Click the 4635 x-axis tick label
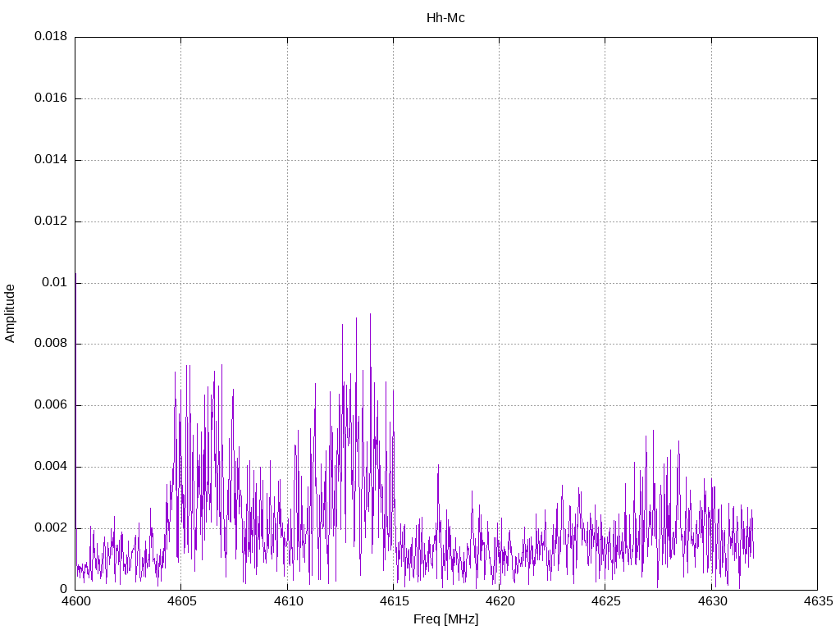This screenshot has height=630, width=840. click(817, 601)
